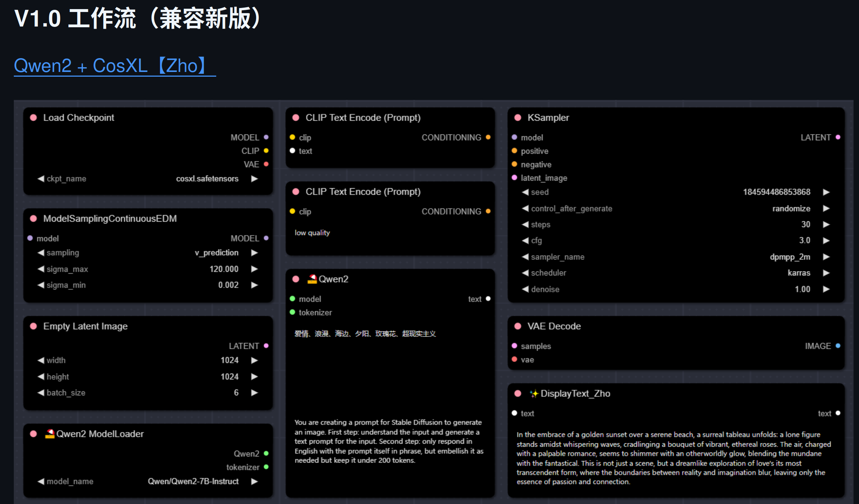Click the emoji icon beside Qwen2 ModelLoader title
Image resolution: width=859 pixels, height=504 pixels.
tap(50, 434)
